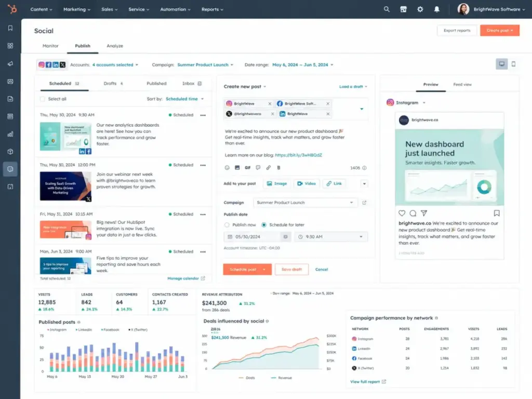Add a Video to your post
Image resolution: width=532 pixels, height=399 pixels.
point(307,183)
